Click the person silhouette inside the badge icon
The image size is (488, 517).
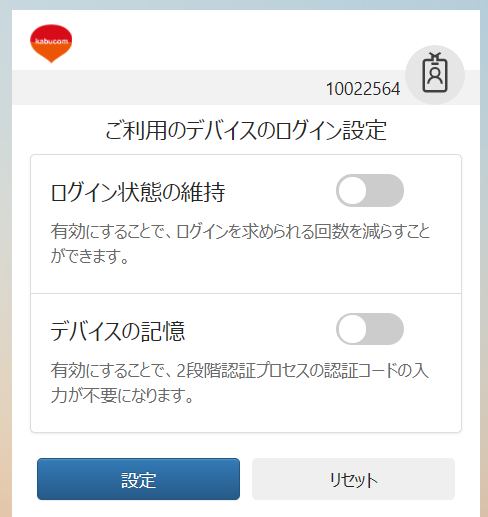(x=435, y=76)
